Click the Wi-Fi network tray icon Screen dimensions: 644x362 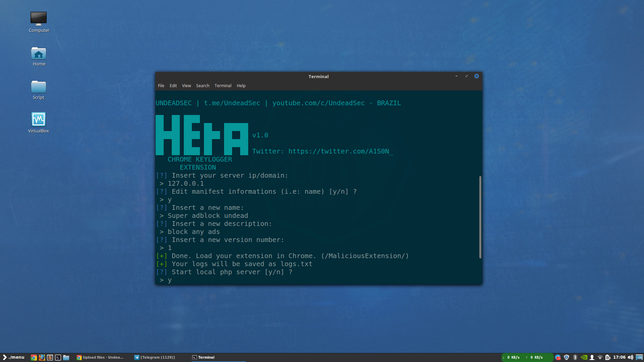point(600,357)
